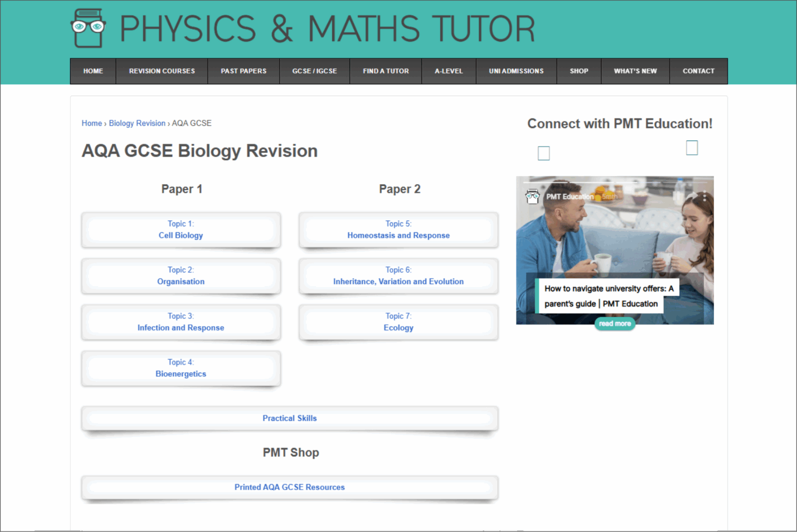Select the HOME menu item

[93, 71]
